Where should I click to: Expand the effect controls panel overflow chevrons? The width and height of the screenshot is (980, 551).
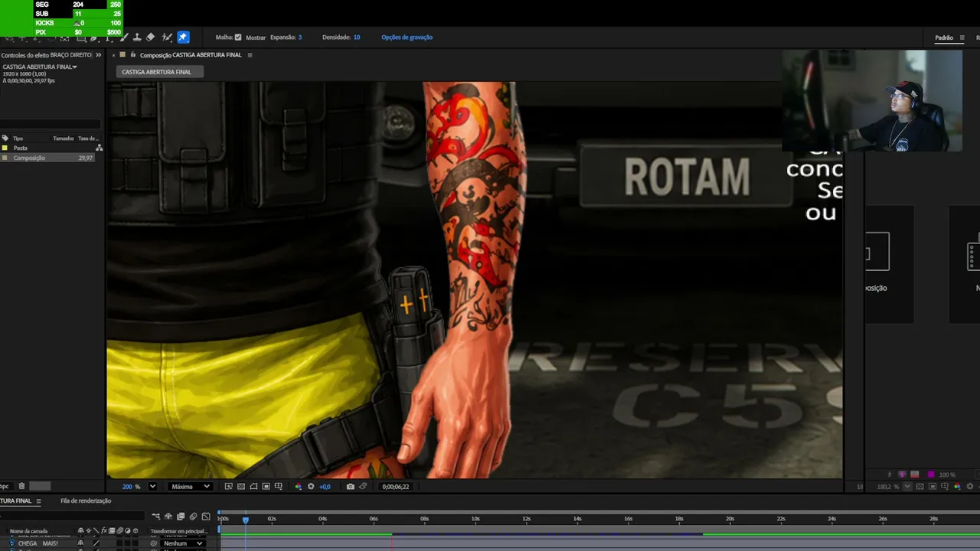click(x=98, y=55)
